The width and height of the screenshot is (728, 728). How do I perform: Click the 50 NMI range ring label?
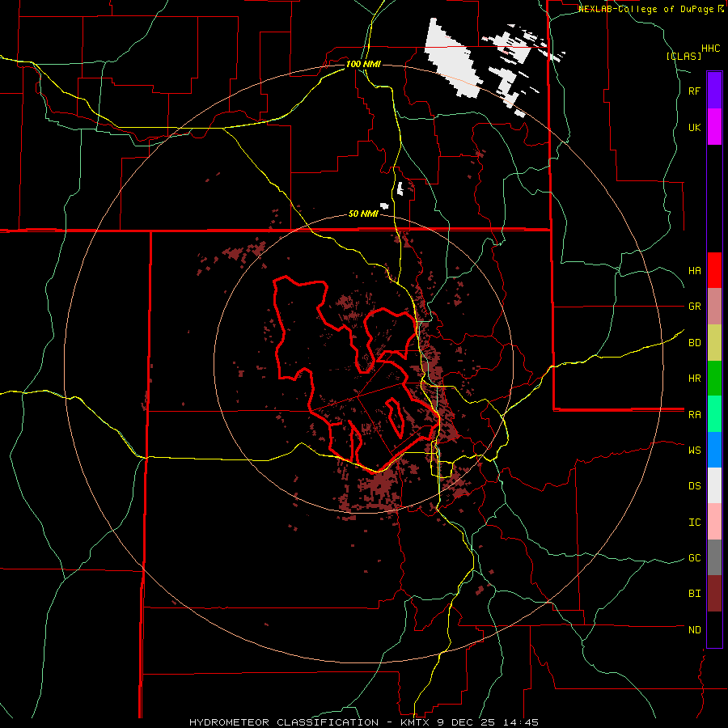[x=363, y=214]
